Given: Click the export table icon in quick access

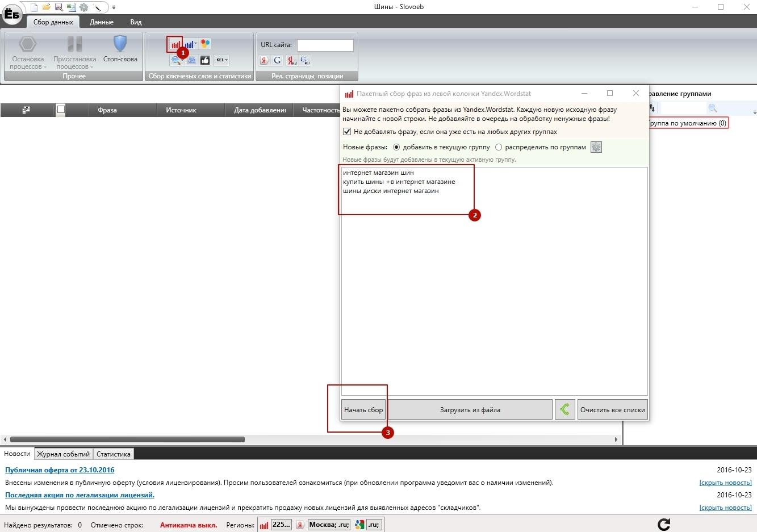Looking at the screenshot, I should coord(71,7).
